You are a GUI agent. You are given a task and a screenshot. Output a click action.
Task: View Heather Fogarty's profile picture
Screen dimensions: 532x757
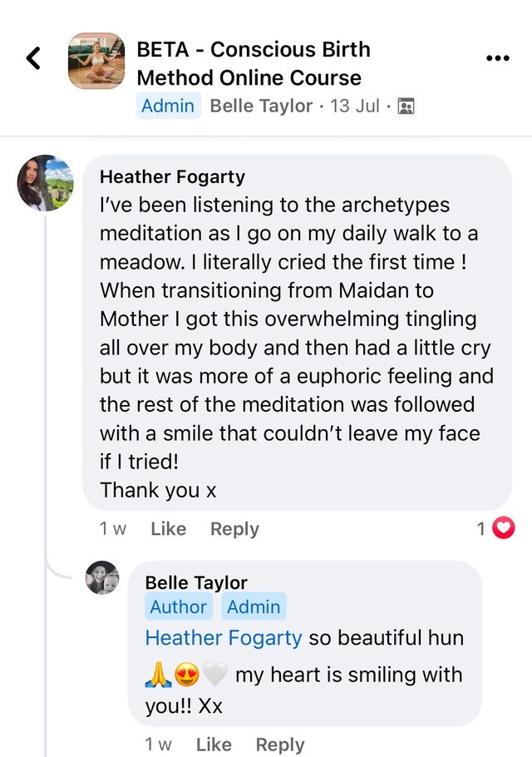click(46, 183)
